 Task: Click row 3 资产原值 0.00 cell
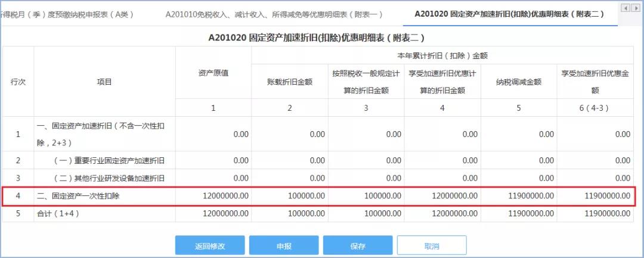pyautogui.click(x=213, y=178)
